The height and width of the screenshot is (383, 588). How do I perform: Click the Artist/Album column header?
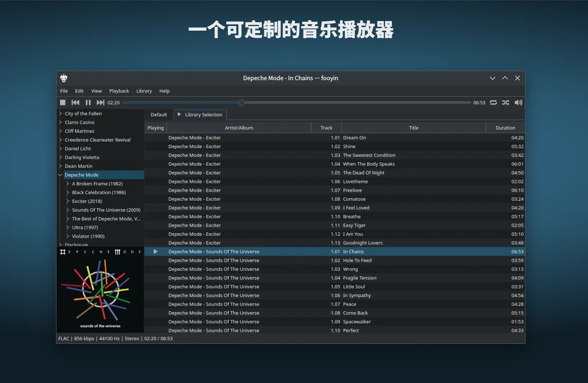point(239,128)
